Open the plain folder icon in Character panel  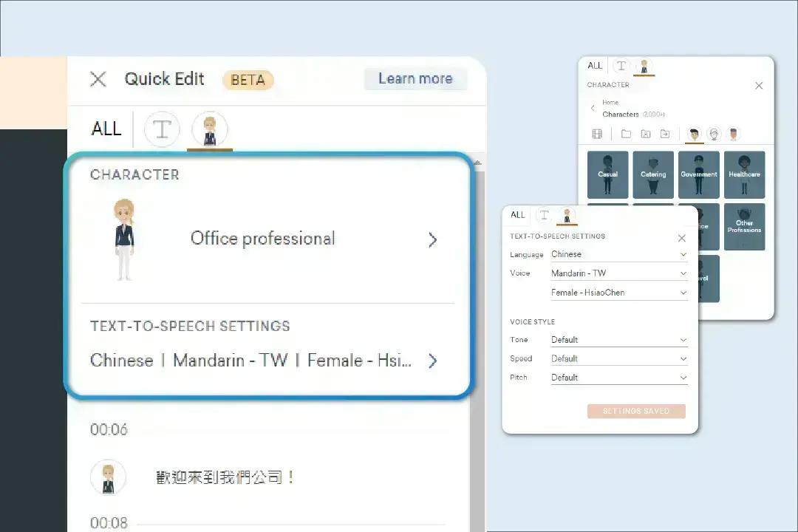click(x=626, y=134)
